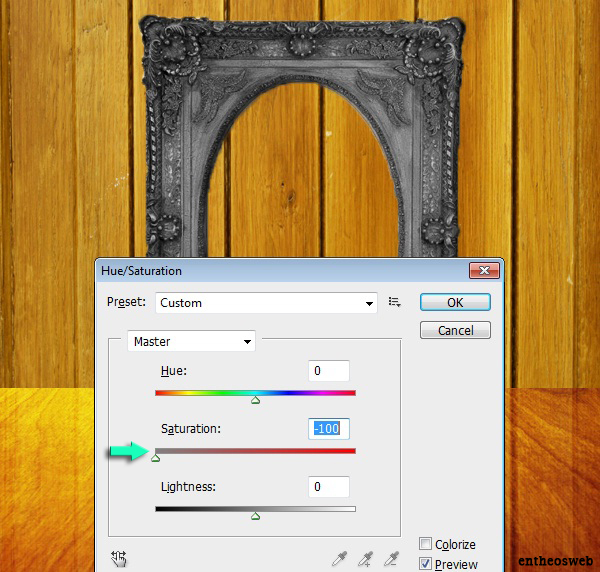Click the Lightness slider handle
The height and width of the screenshot is (572, 600).
[x=256, y=516]
